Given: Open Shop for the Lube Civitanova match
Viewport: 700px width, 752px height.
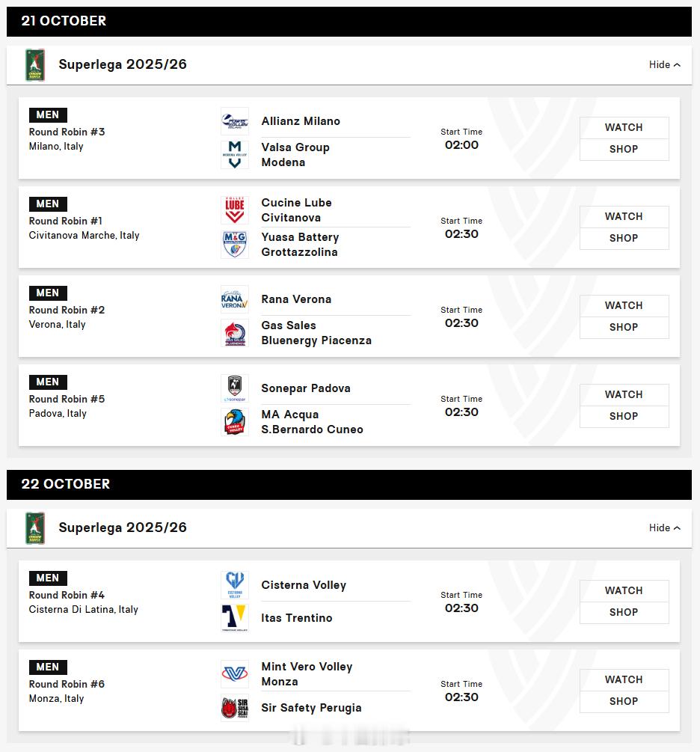Looking at the screenshot, I should click(624, 239).
